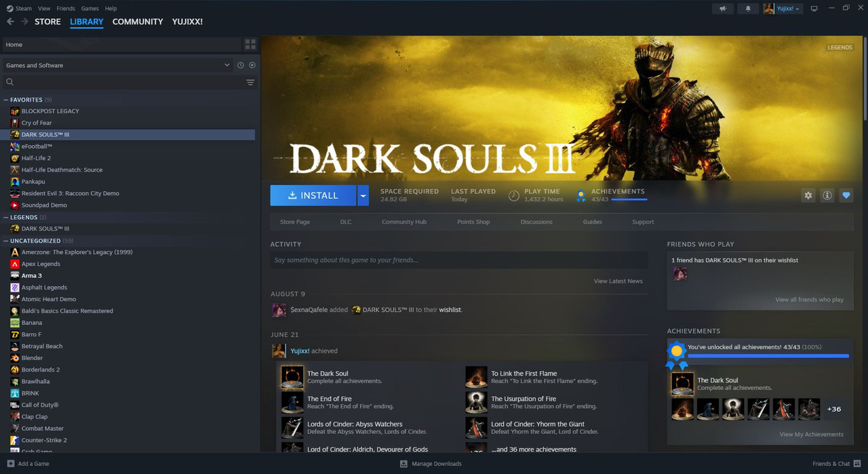Open the announcements megaphone icon
The height and width of the screenshot is (474, 868).
pos(723,8)
